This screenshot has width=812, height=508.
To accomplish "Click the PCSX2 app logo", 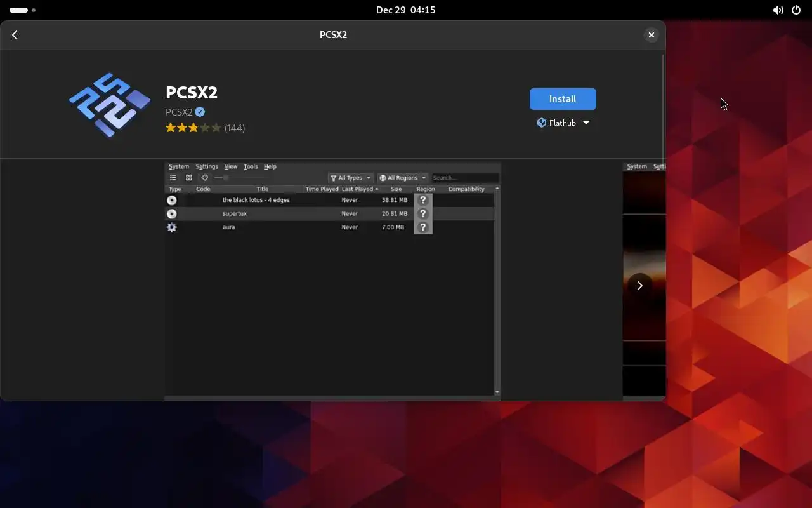I will click(110, 105).
